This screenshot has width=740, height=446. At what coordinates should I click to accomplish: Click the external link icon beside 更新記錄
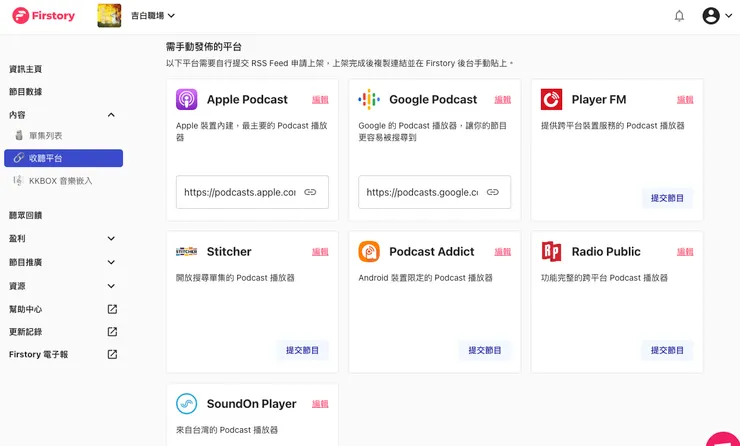point(112,332)
